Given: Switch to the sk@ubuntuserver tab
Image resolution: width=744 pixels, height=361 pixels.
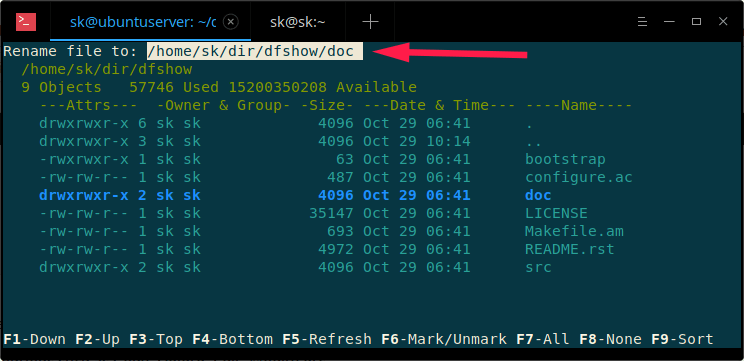Looking at the screenshot, I should (143, 22).
